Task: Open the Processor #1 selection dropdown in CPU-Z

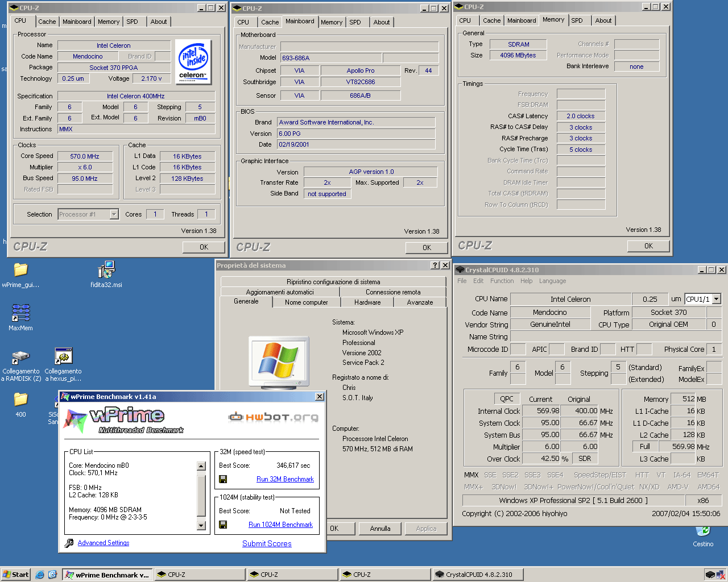Action: pos(114,214)
